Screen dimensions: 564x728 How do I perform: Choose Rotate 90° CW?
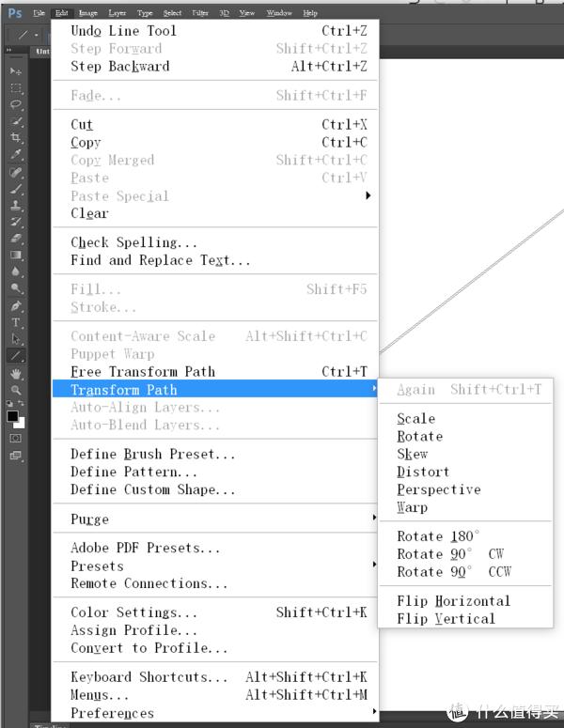466,554
